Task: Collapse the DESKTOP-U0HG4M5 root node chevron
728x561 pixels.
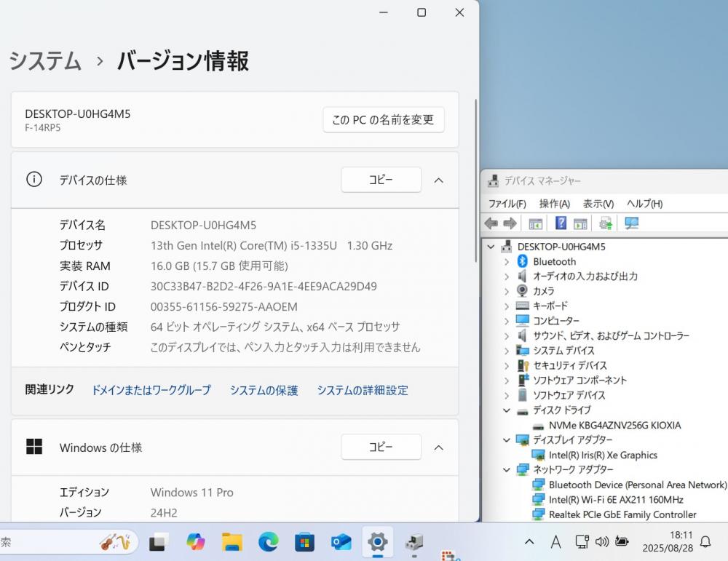Action: [491, 247]
